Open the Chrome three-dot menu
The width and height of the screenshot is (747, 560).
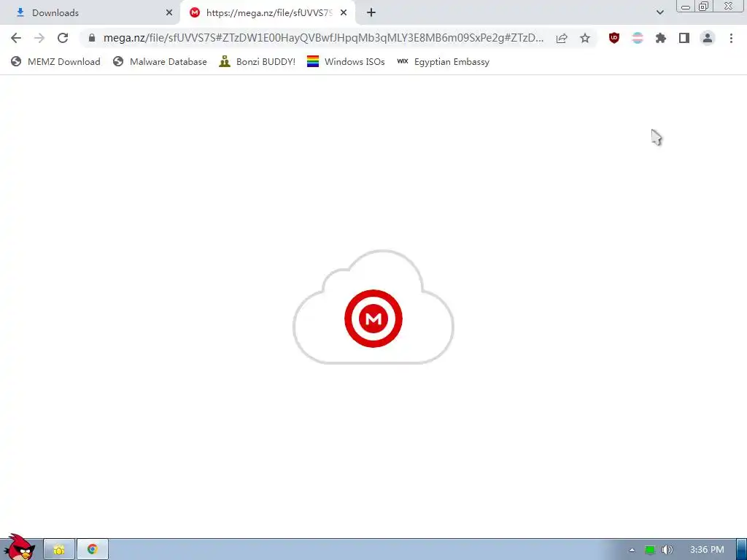pos(731,38)
